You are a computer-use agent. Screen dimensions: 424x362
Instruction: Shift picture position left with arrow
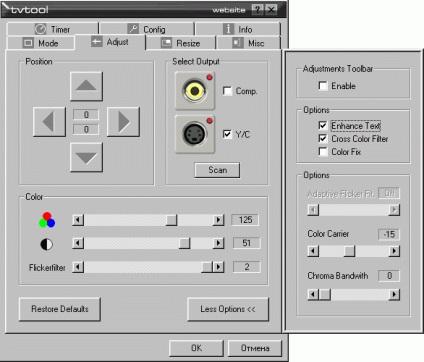tap(49, 122)
